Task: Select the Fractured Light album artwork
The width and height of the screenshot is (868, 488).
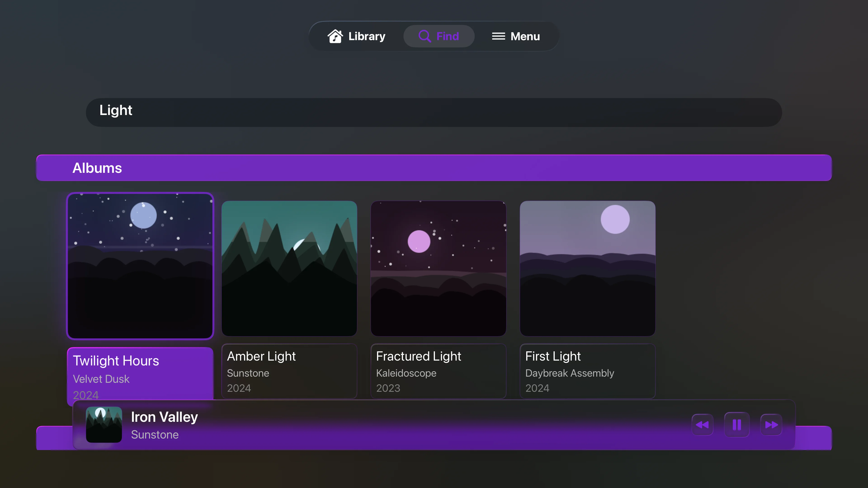Action: click(x=438, y=268)
